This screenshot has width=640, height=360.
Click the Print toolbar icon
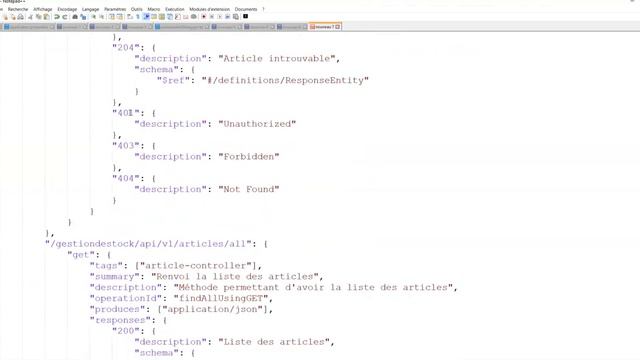click(20, 17)
